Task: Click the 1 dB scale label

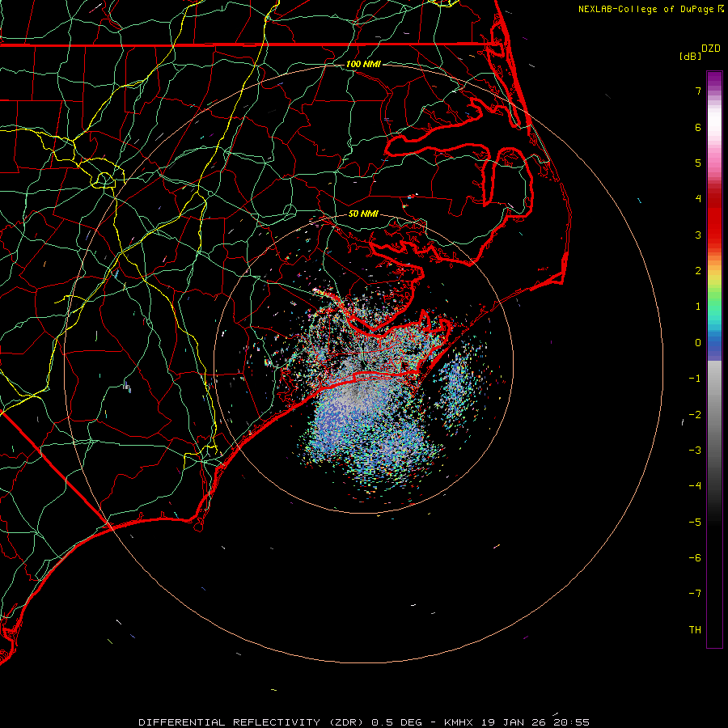Action: [698, 307]
